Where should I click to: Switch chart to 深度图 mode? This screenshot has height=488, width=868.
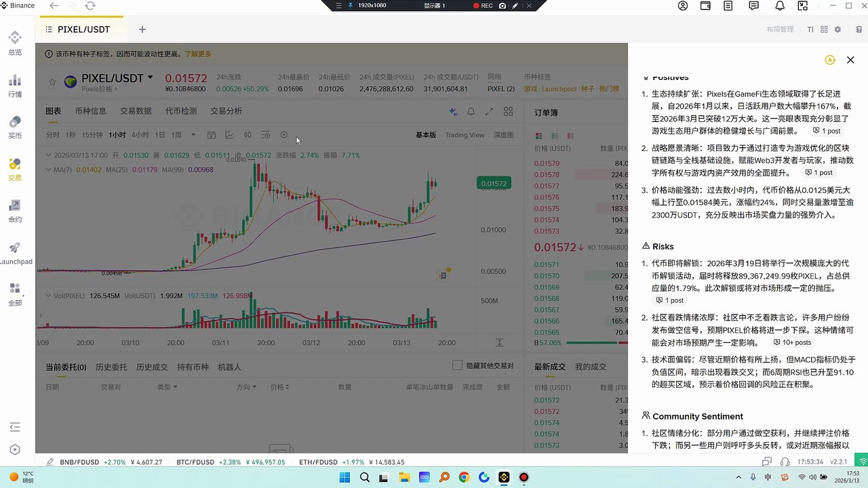(x=503, y=135)
